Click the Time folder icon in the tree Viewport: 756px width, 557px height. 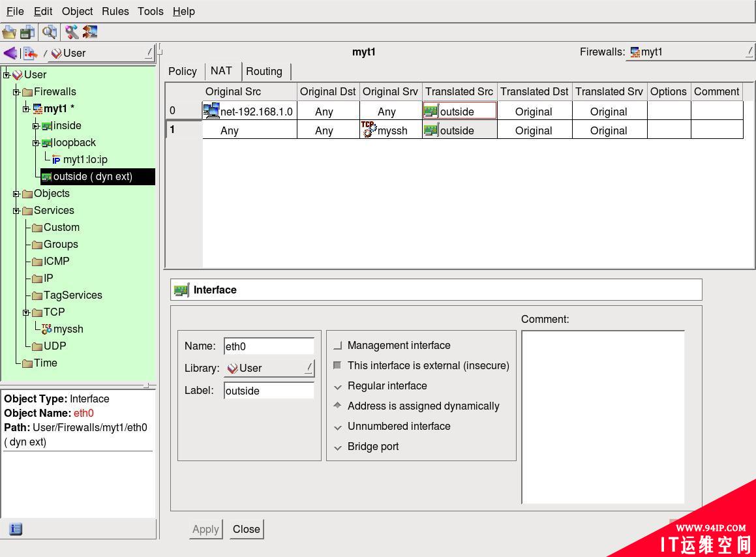pos(27,363)
